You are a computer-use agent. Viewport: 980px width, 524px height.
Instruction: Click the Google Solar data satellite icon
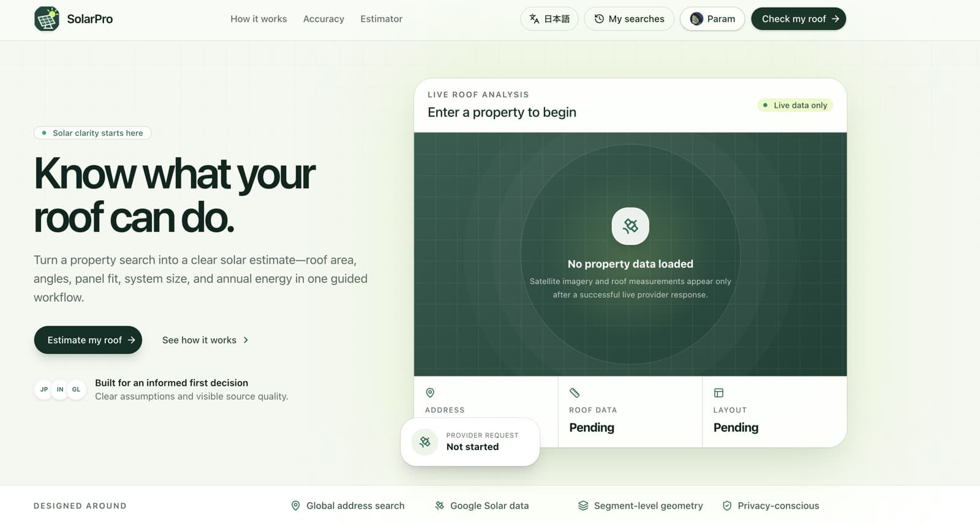pos(439,506)
